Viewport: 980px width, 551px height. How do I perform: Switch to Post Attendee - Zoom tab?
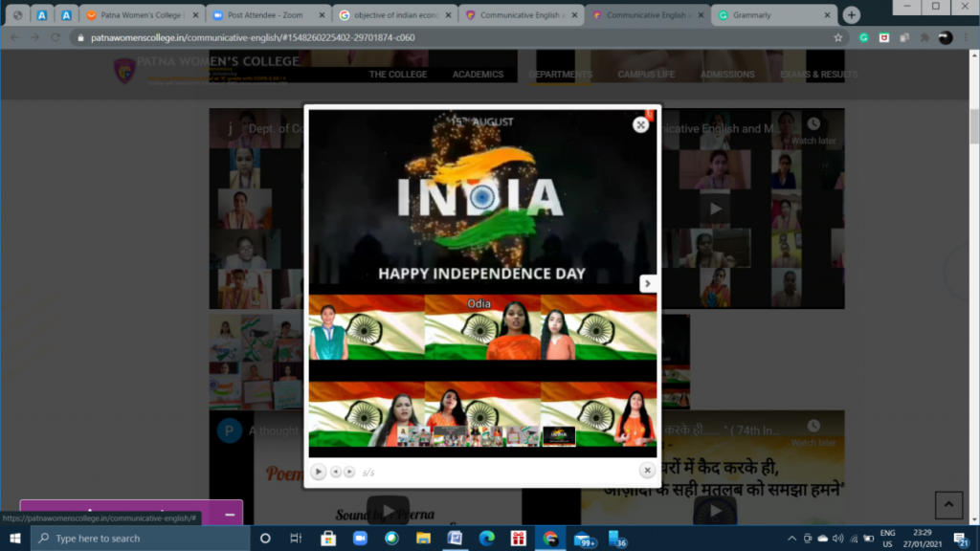point(261,15)
